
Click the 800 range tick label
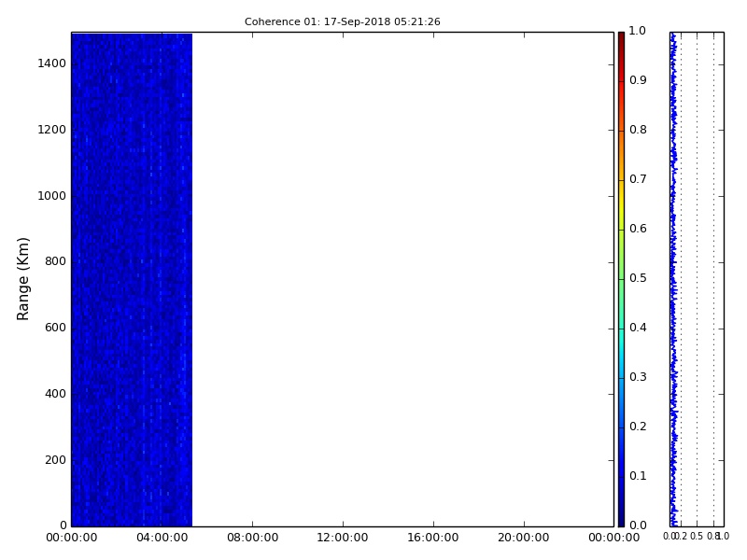click(x=55, y=261)
